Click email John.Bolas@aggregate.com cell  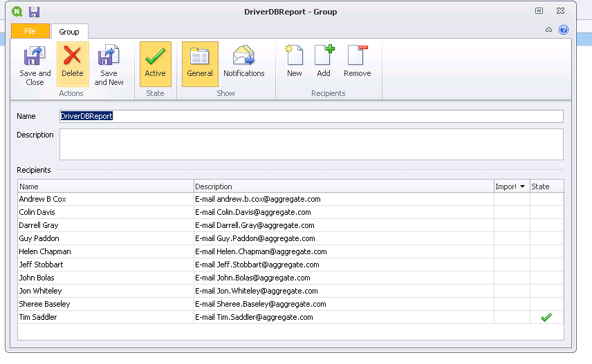pos(344,278)
